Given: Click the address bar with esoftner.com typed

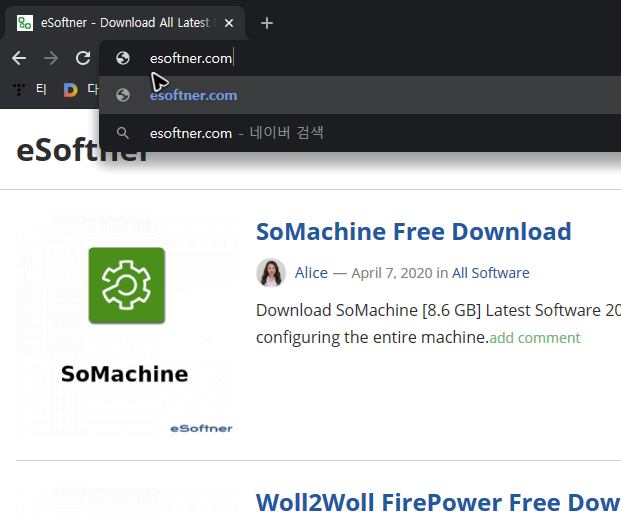Looking at the screenshot, I should [x=360, y=58].
